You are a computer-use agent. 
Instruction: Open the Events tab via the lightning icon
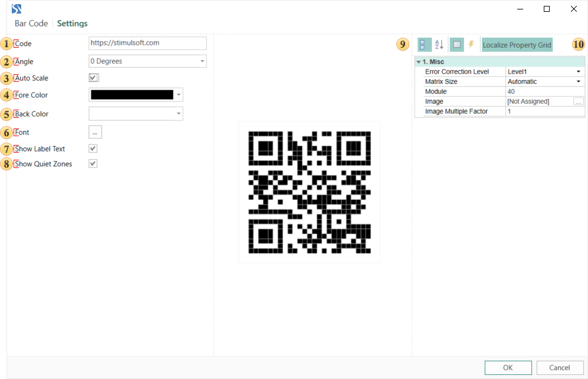coord(471,45)
